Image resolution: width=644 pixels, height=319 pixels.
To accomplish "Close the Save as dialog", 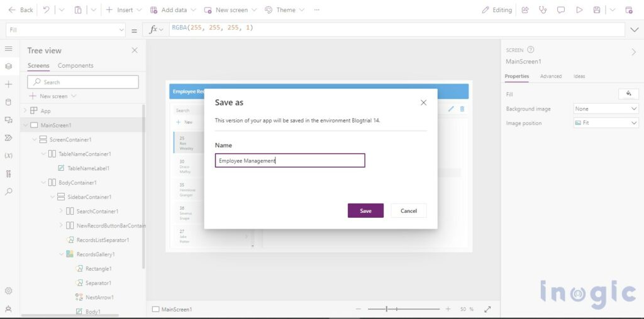I will (423, 102).
